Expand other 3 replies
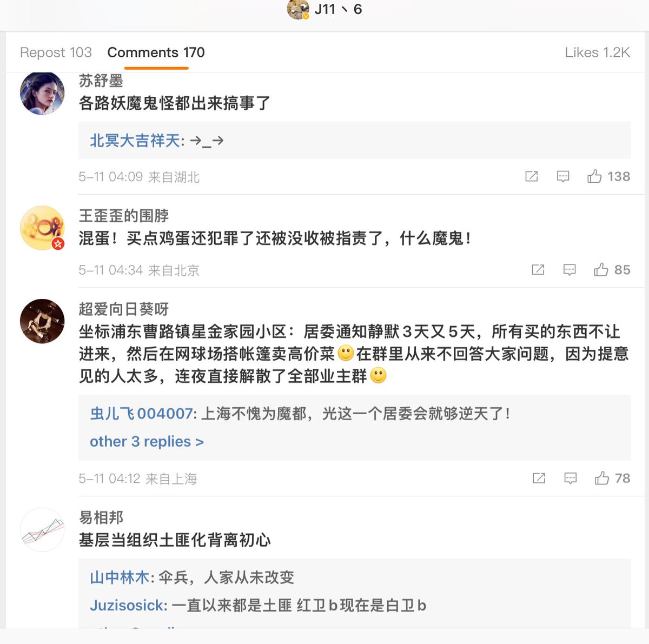This screenshot has height=644, width=649. [147, 442]
